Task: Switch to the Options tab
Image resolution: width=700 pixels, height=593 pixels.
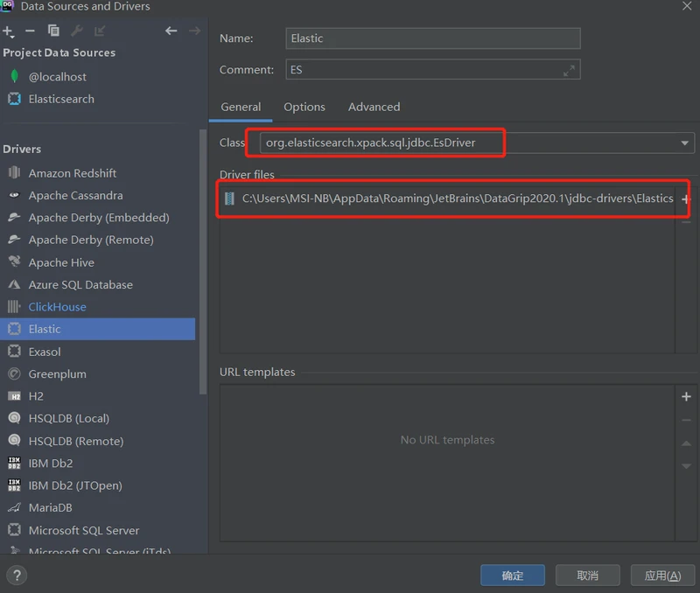Action: 304,107
